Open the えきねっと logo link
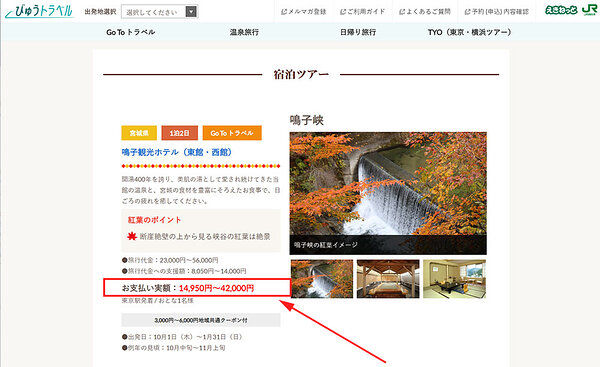600x367 pixels. click(x=561, y=10)
